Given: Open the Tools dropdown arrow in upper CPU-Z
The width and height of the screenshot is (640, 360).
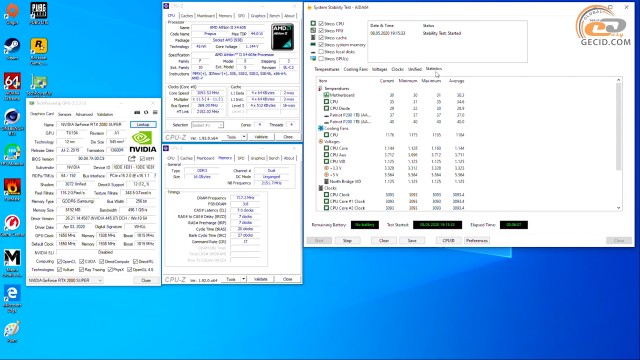Looking at the screenshot, I should click(244, 137).
